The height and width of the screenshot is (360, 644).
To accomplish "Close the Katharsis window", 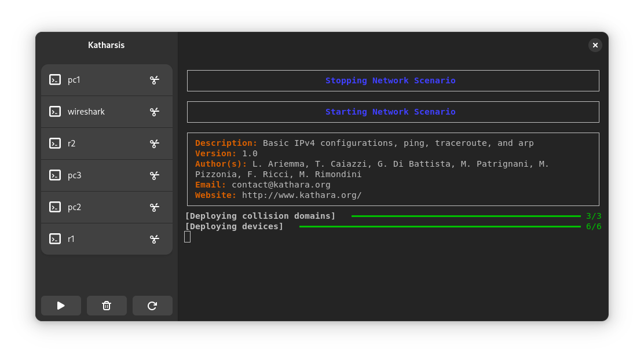I will (595, 45).
